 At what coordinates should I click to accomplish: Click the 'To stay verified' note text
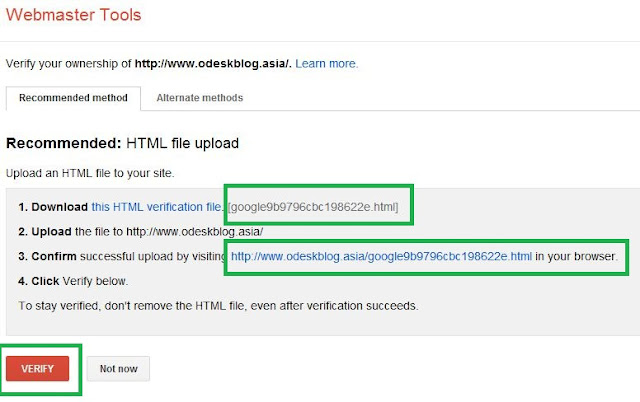218,306
